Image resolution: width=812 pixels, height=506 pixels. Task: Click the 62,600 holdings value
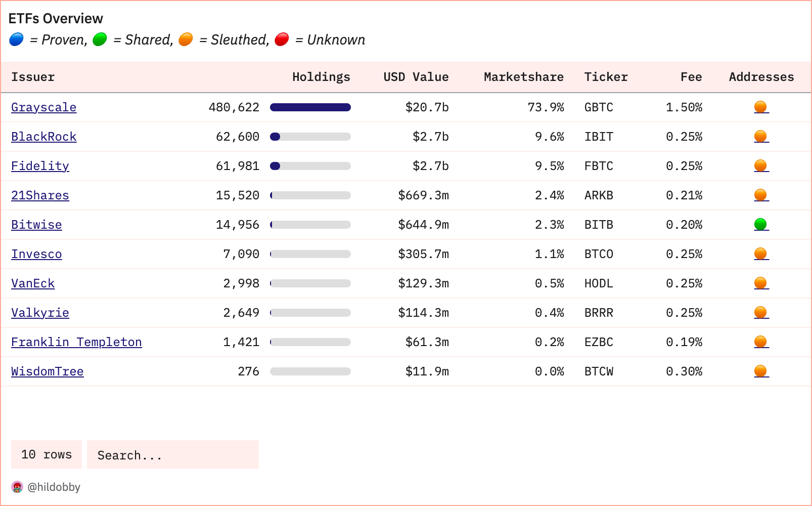pyautogui.click(x=238, y=137)
